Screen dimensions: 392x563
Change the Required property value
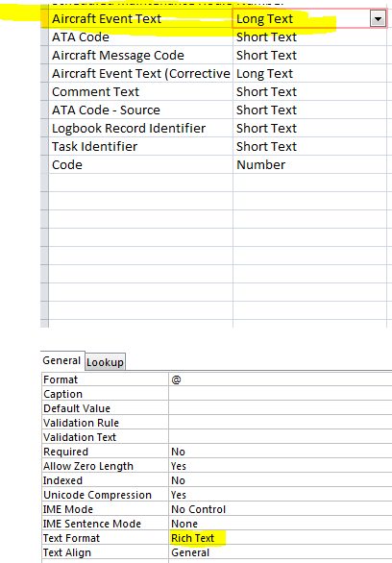[x=281, y=452]
